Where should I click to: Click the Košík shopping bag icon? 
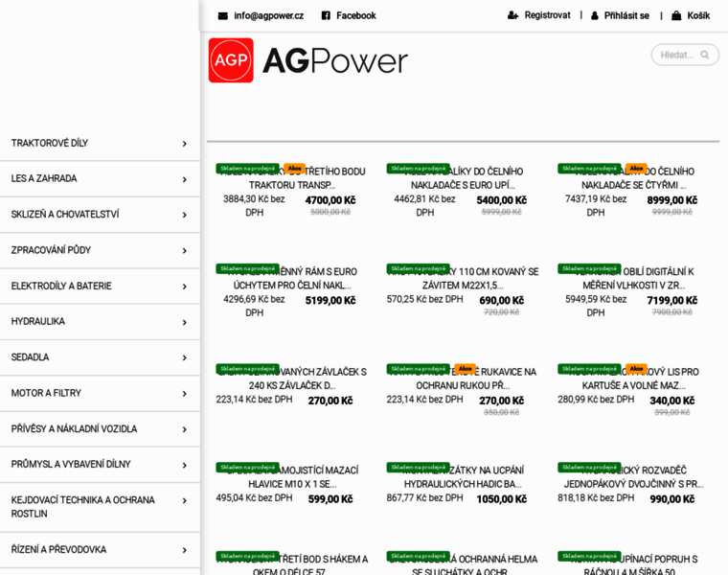676,16
